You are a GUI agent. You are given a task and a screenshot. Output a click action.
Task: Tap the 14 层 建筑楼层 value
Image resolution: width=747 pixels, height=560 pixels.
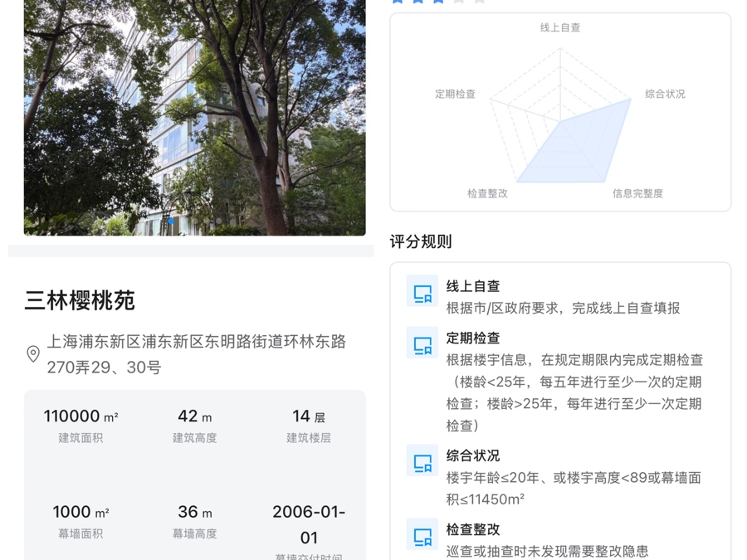tap(308, 416)
